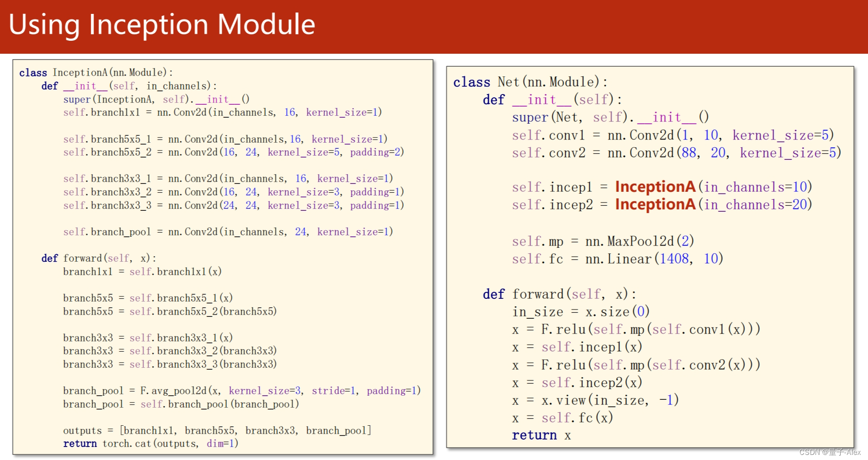The height and width of the screenshot is (460, 868).
Task: Click 'return torch.cat(outputs, dim=1)' line
Action: click(151, 444)
